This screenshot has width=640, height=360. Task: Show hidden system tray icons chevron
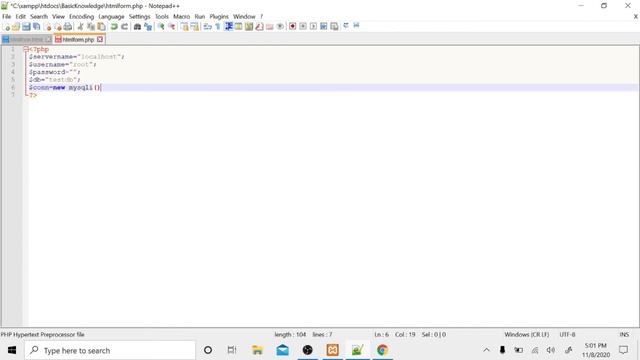pos(486,350)
